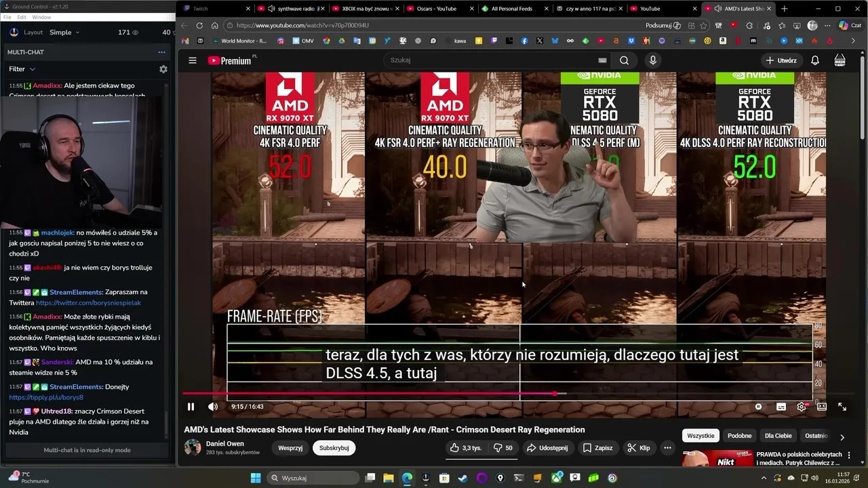The width and height of the screenshot is (868, 488).
Task: Mute the YouTube video volume
Action: 213,407
